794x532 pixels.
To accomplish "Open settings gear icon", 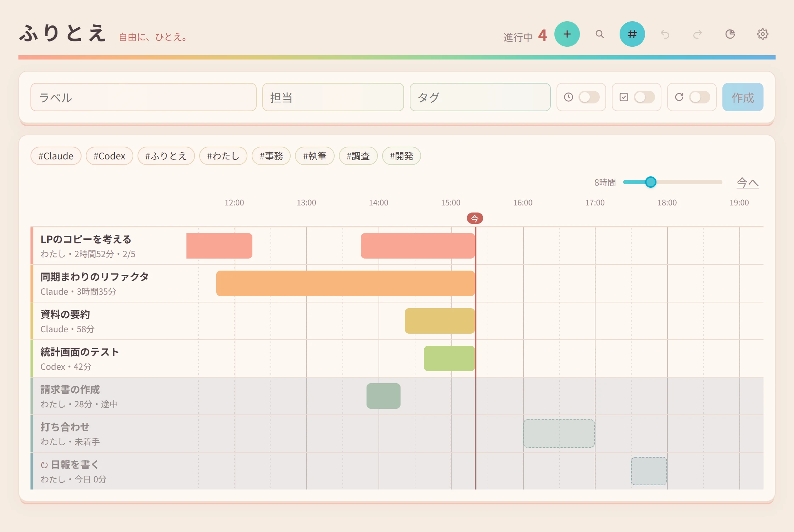I will point(762,34).
